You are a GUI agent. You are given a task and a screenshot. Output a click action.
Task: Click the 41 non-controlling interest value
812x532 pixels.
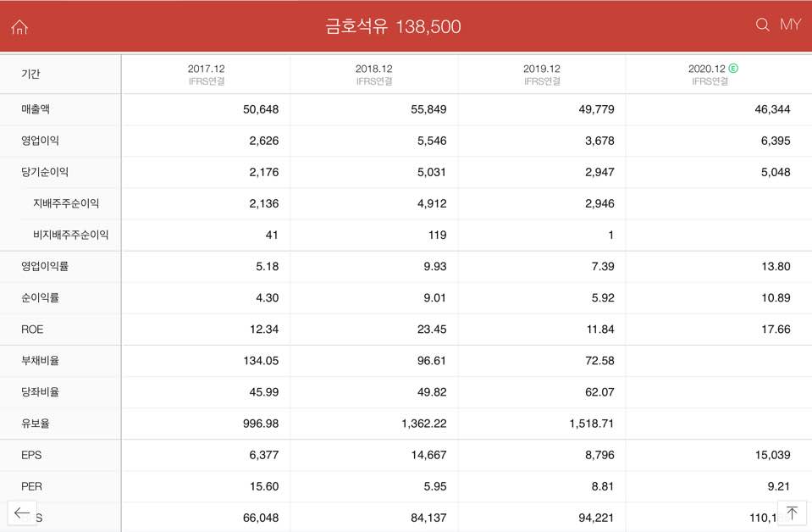point(272,236)
